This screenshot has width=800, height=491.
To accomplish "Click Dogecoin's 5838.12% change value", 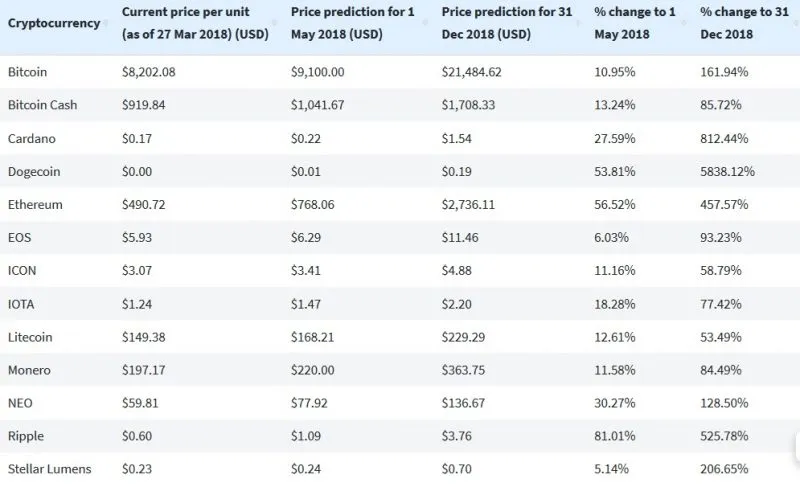I will coord(728,171).
